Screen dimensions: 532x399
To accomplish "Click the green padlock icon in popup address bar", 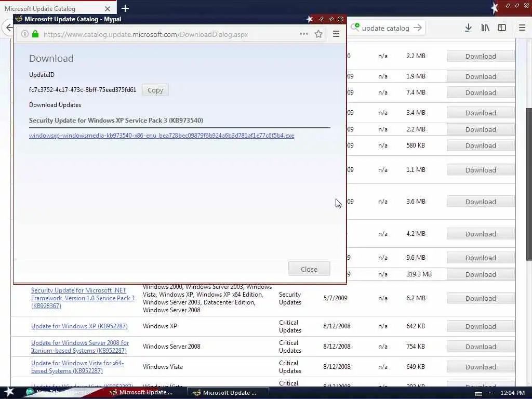I will [x=35, y=34].
